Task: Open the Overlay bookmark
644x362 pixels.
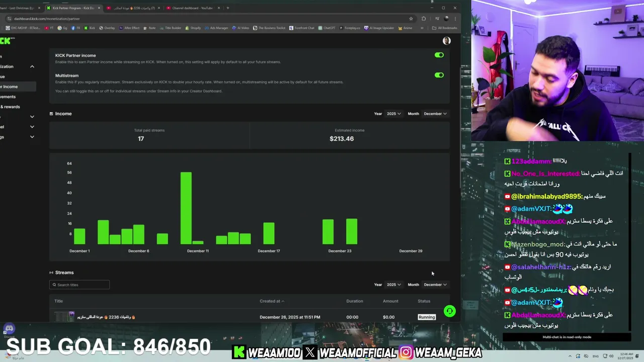Action: point(107,28)
